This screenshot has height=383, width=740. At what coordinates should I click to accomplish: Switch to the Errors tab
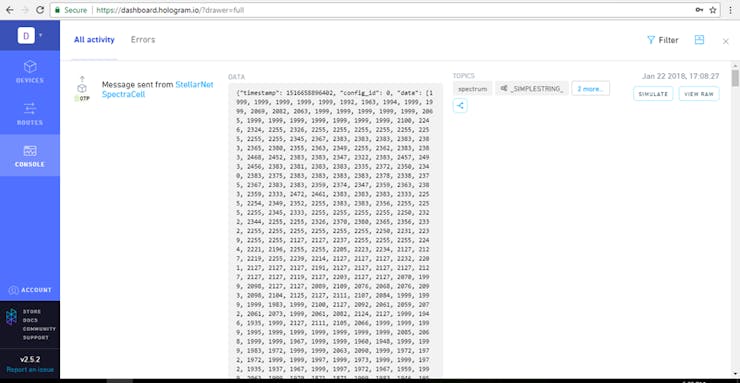click(x=143, y=40)
